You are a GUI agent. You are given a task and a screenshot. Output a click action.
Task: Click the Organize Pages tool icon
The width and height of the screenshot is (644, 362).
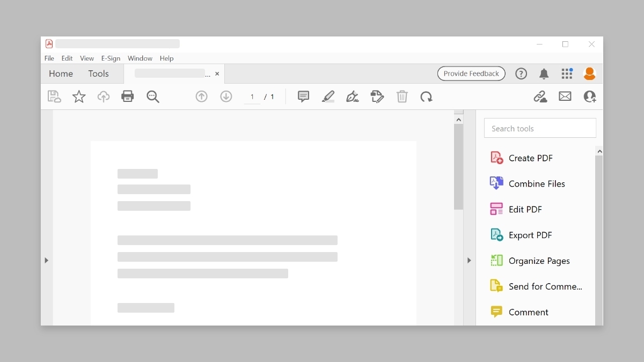496,261
